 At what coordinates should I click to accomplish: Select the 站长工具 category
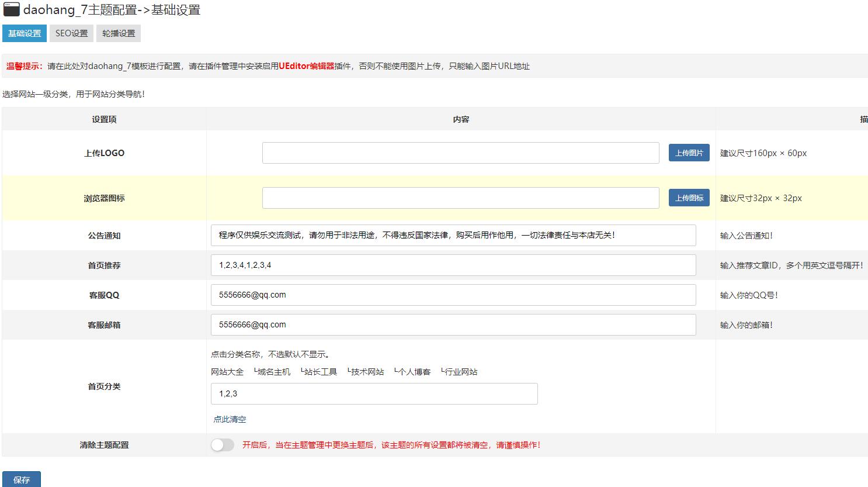click(321, 371)
